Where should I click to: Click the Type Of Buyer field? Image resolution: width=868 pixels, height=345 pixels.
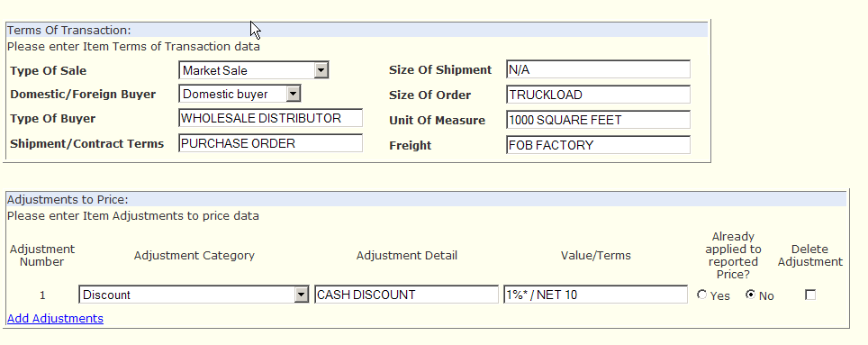click(271, 118)
